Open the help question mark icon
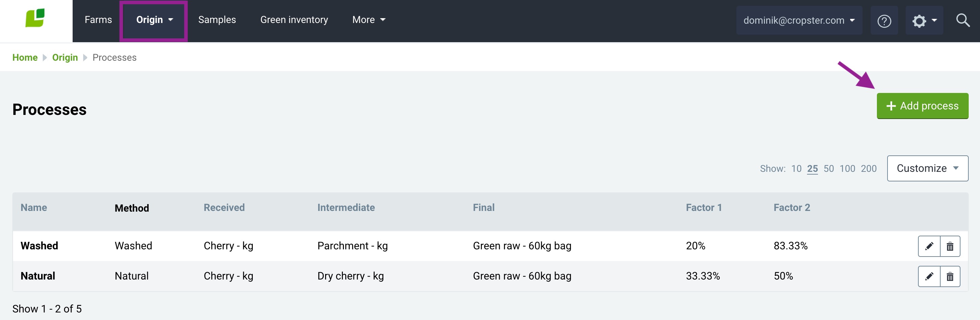The height and width of the screenshot is (320, 980). tap(884, 21)
